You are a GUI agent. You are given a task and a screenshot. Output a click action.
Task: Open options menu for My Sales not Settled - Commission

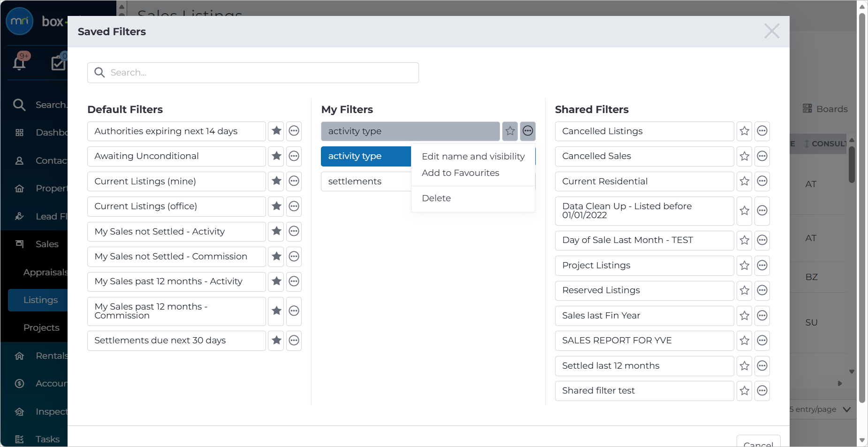(x=294, y=257)
